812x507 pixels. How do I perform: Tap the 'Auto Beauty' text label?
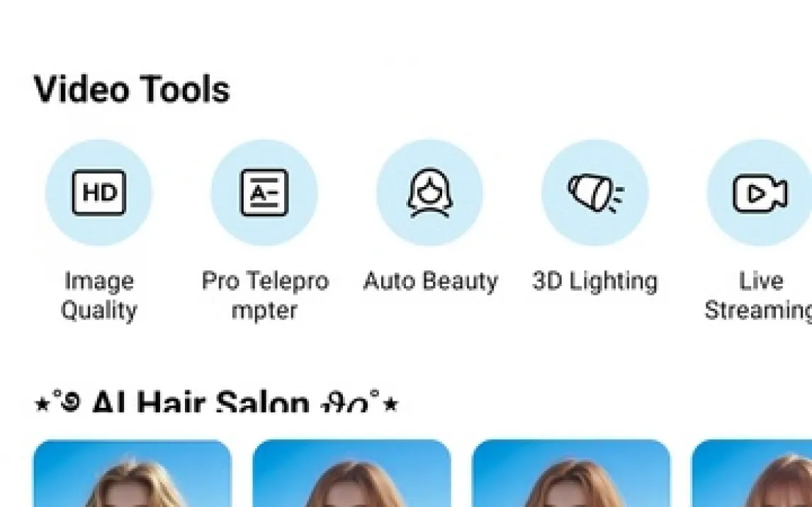tap(430, 281)
